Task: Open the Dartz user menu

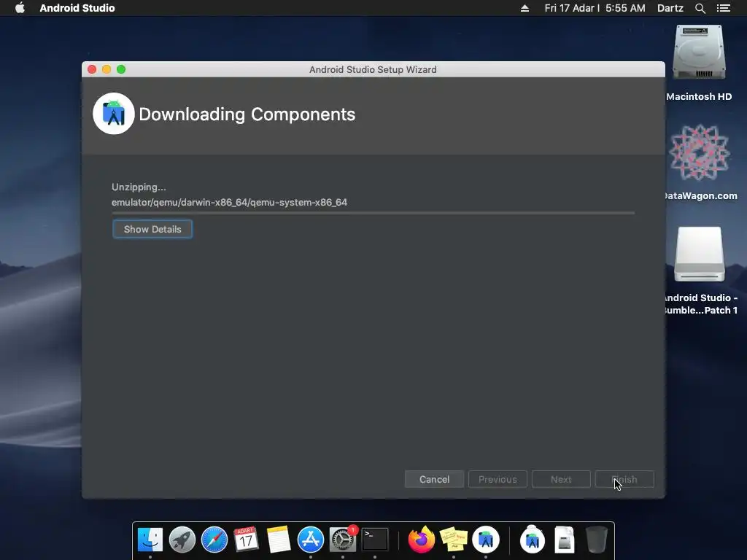Action: [x=670, y=8]
